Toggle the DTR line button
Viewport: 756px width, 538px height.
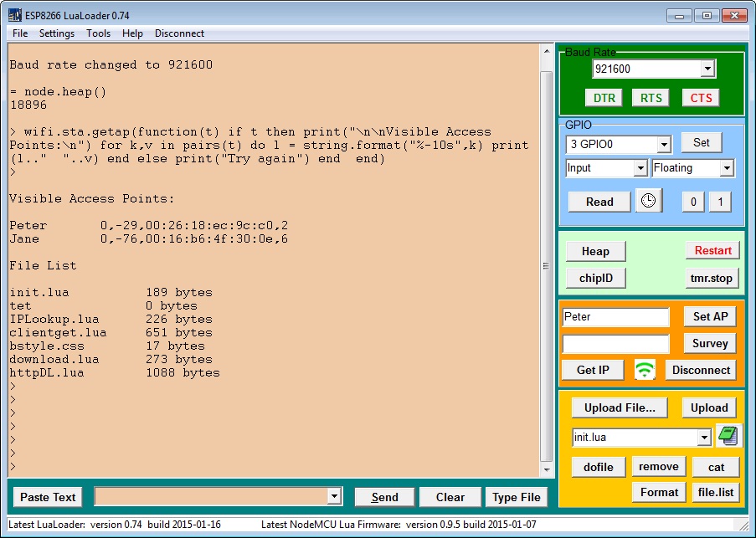click(604, 98)
